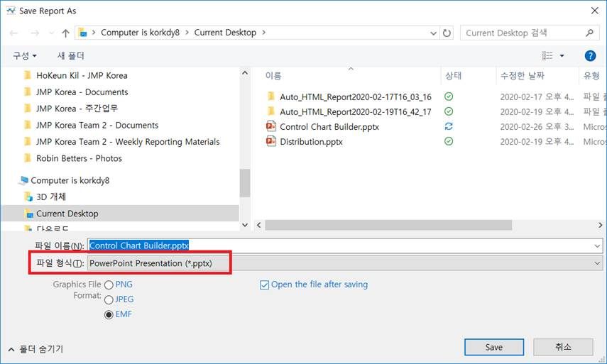
Task: Select the PNG graphics format option
Action: click(109, 285)
